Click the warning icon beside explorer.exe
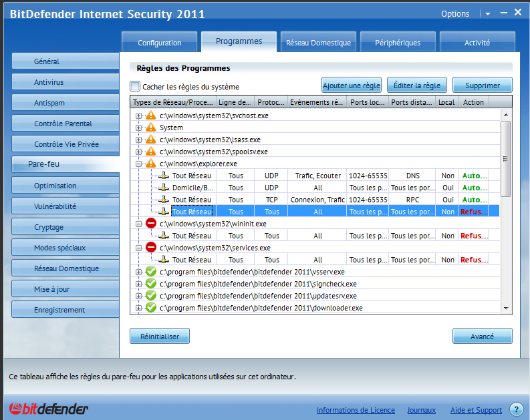Screen dimensions: 530x420 click(151, 164)
